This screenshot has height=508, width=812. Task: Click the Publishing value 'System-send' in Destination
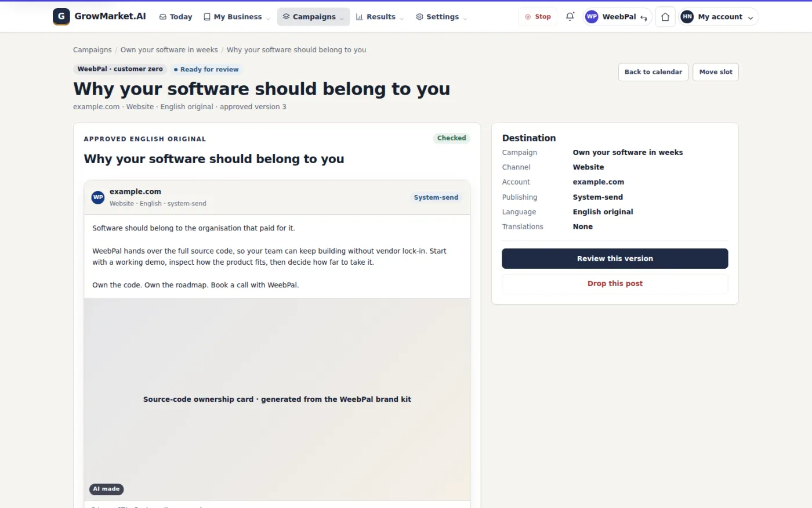(598, 197)
